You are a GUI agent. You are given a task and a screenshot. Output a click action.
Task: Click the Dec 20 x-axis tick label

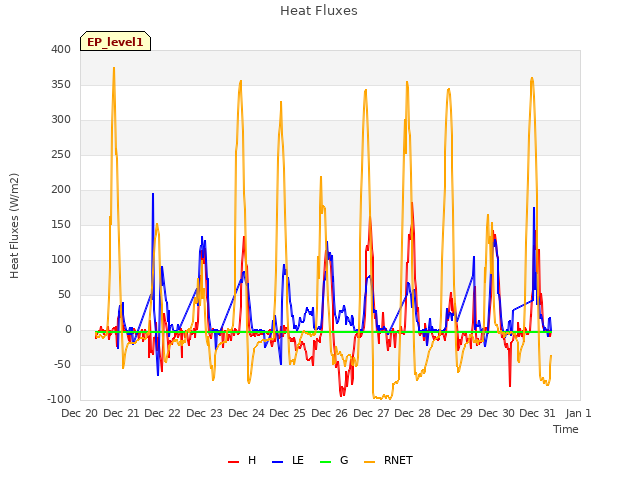point(80,413)
